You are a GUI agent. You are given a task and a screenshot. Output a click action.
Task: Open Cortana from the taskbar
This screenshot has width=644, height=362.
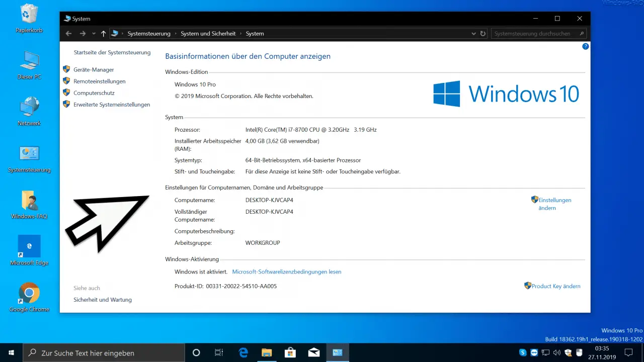tap(197, 352)
